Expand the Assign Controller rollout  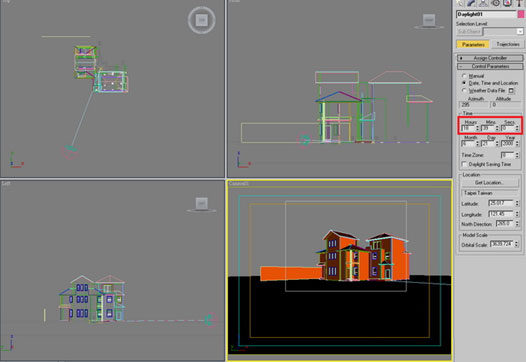pos(490,58)
